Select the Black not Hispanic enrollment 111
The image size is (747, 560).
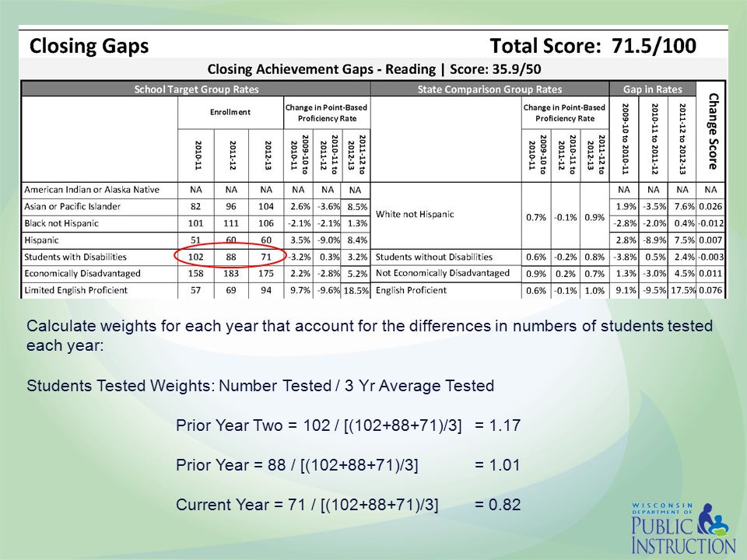coord(231,223)
